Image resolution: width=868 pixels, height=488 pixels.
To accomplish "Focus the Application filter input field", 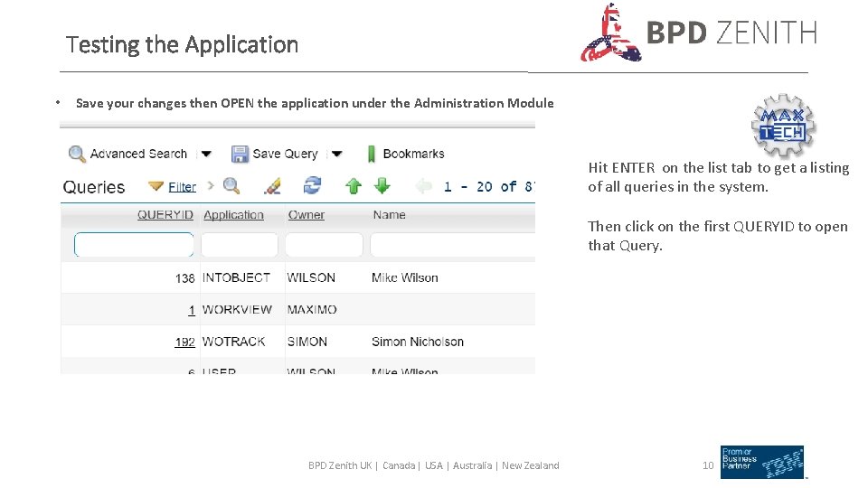I will pyautogui.click(x=239, y=245).
